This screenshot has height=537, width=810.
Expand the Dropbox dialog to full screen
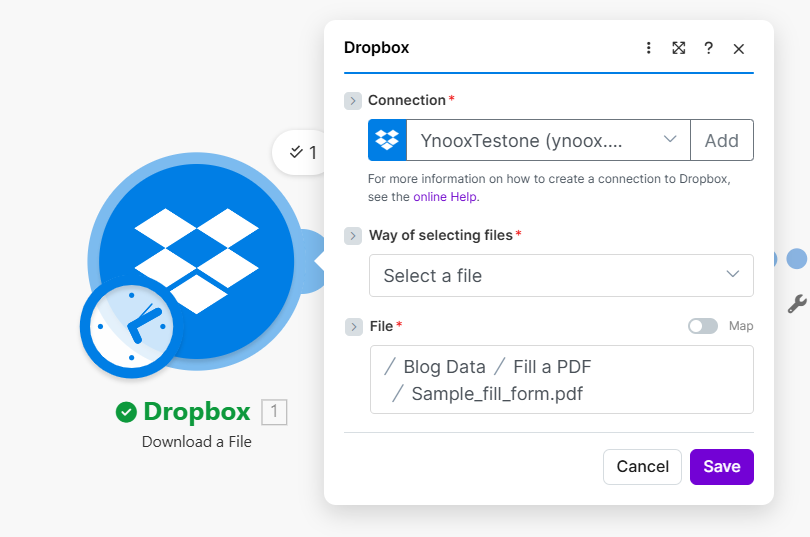tap(678, 48)
